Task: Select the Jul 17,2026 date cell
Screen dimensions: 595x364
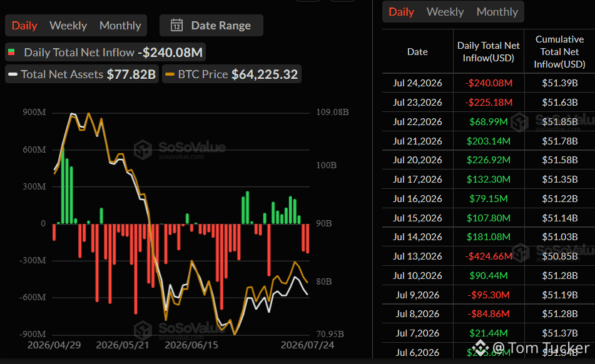Action: 417,179
